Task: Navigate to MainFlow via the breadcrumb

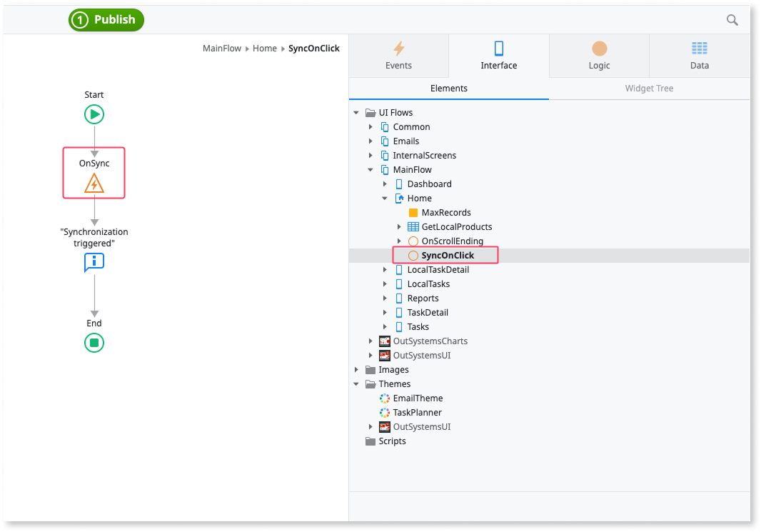Action: (x=220, y=48)
